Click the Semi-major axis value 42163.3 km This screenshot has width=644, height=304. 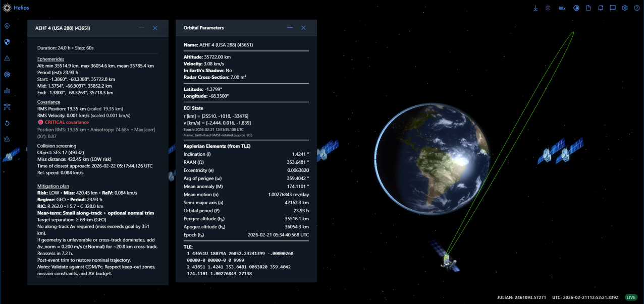[297, 203]
